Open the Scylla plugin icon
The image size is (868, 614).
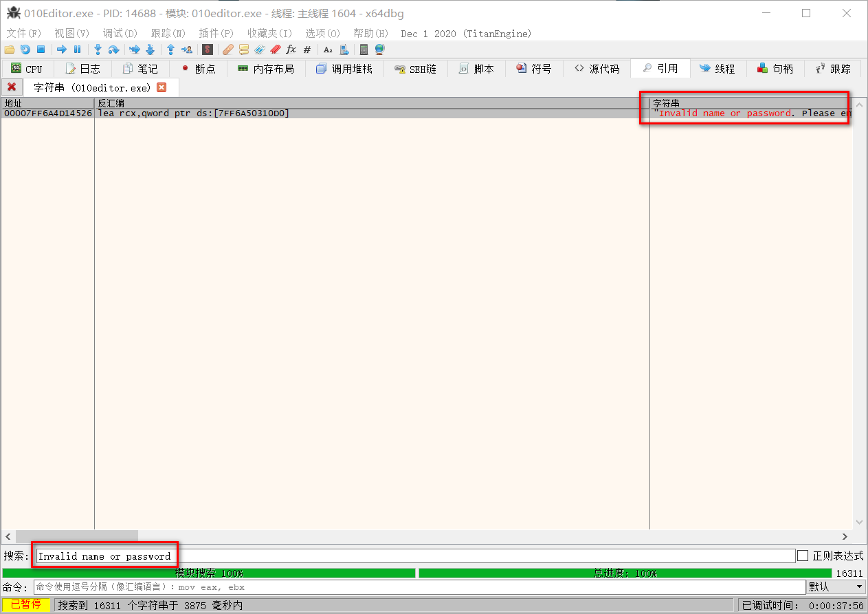[207, 50]
